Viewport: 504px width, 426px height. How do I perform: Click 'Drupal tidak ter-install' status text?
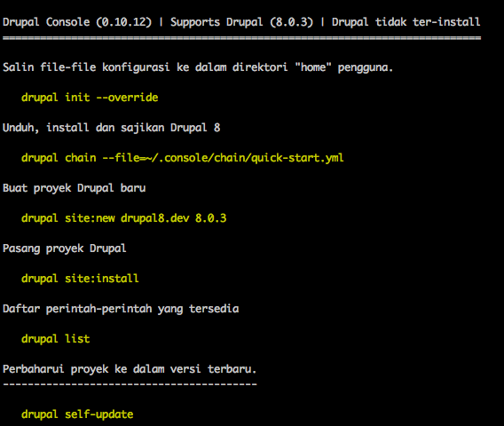406,22
